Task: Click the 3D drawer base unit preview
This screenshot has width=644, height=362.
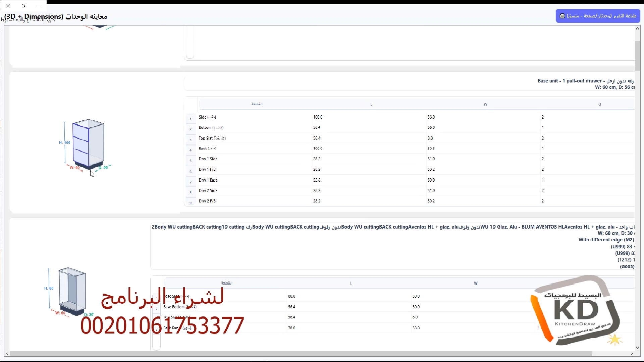Action: tap(88, 144)
